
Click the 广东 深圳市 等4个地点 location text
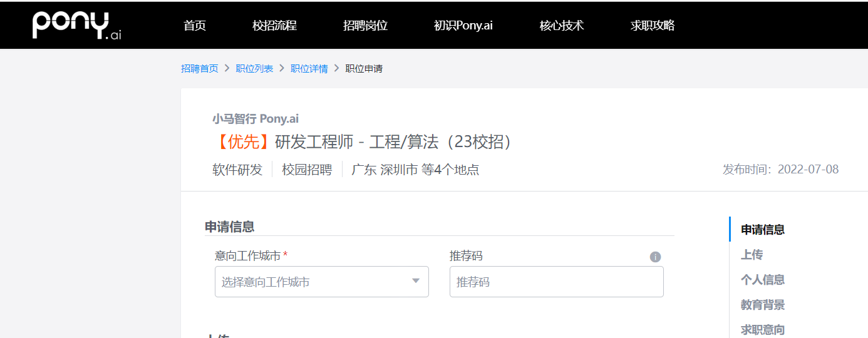[415, 170]
